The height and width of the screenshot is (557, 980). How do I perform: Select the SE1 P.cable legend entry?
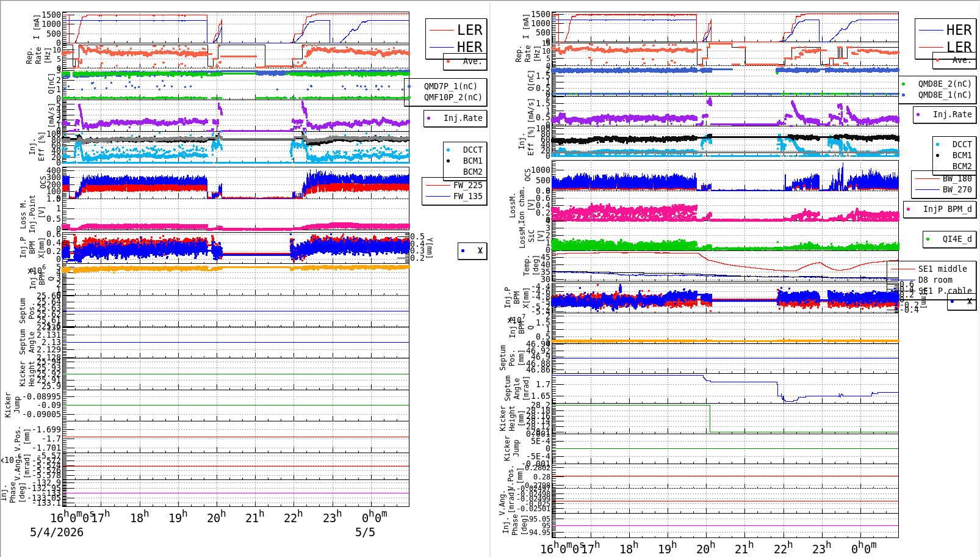(945, 291)
